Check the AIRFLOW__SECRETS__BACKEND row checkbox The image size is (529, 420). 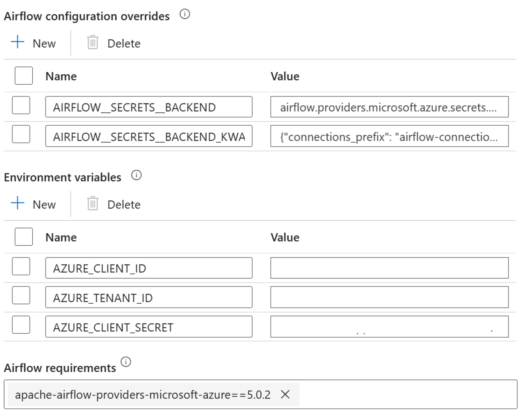(21, 105)
